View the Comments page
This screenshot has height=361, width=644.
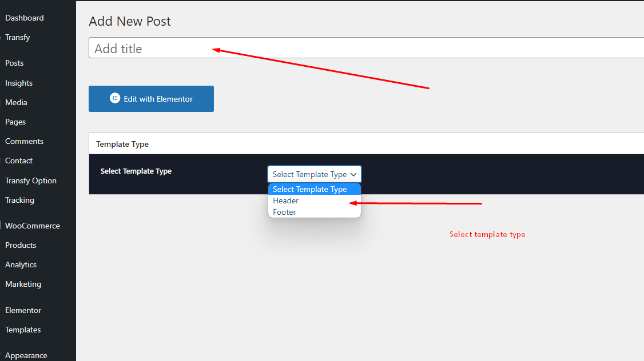(x=24, y=141)
